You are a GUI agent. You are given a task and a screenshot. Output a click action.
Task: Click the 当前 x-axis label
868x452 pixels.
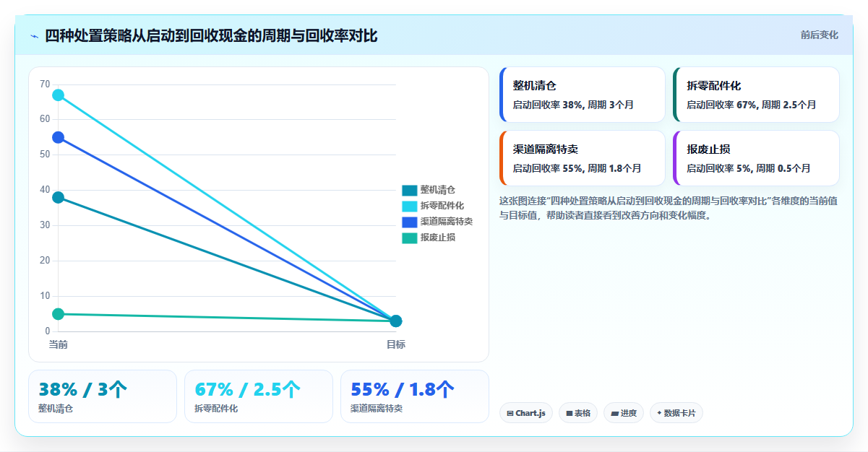[58, 344]
